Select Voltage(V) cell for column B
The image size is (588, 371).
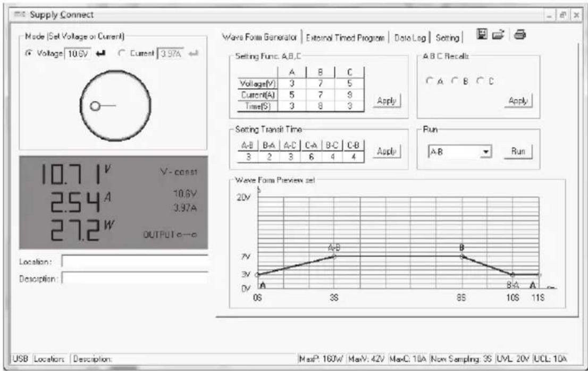pyautogui.click(x=320, y=83)
